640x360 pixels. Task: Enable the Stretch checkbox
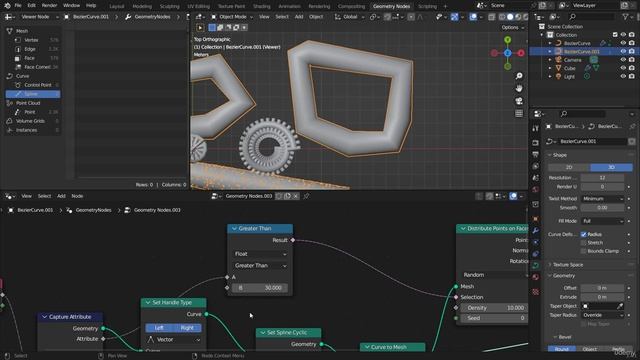point(583,242)
